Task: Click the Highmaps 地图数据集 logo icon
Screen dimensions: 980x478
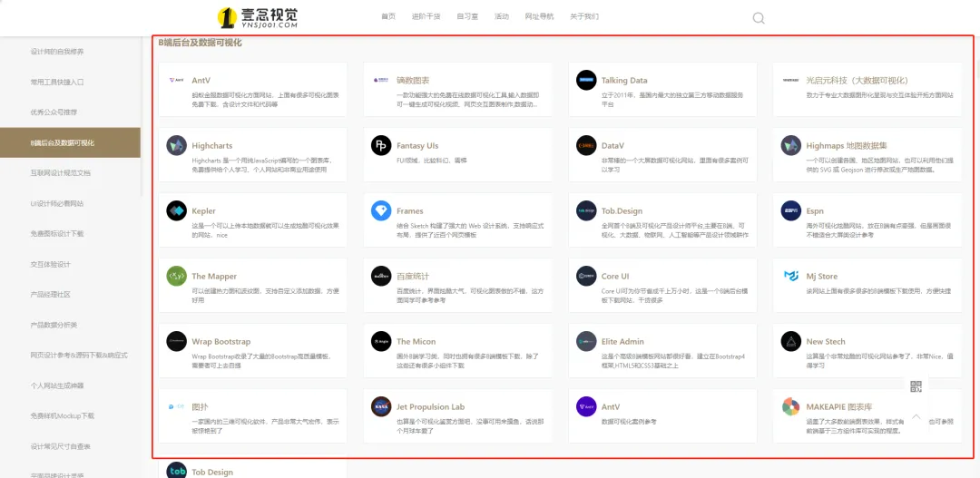Action: click(x=790, y=146)
